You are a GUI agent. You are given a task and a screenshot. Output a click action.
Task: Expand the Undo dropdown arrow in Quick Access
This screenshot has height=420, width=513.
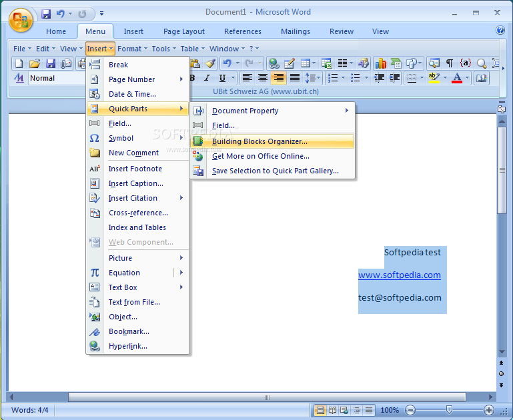70,14
